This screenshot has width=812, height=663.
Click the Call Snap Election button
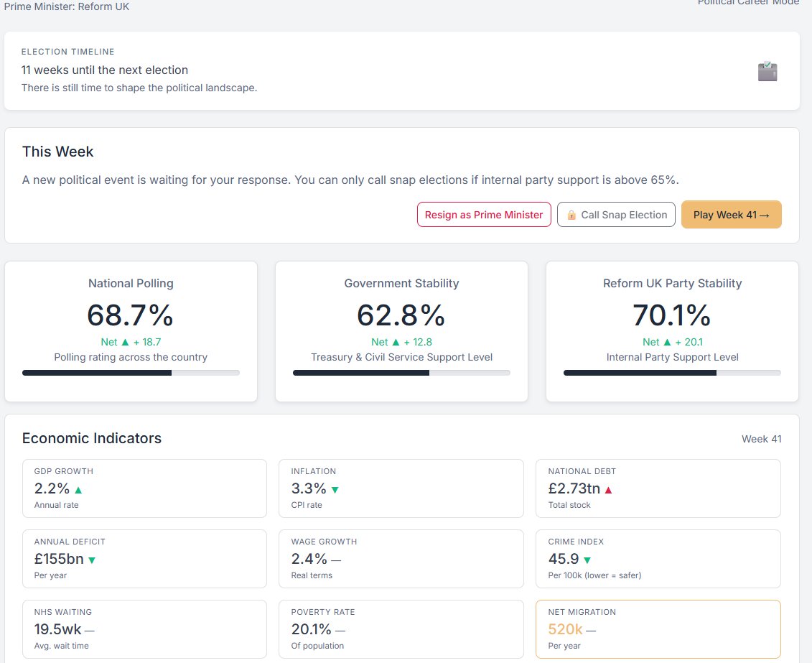point(616,215)
